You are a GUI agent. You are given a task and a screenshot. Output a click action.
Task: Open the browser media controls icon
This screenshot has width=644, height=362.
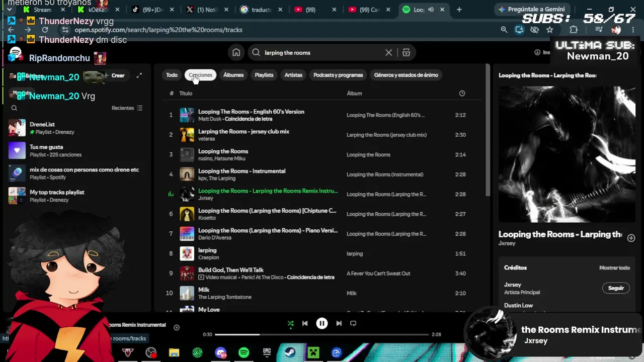(598, 30)
